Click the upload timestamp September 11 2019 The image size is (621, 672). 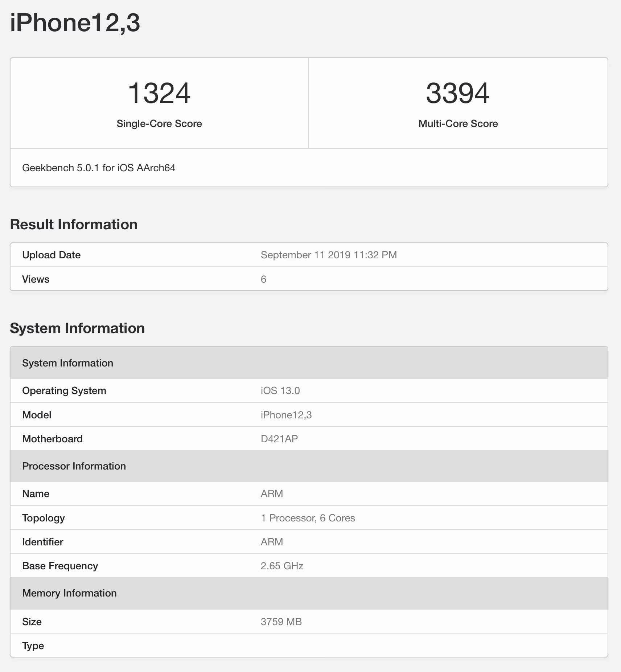(x=328, y=255)
